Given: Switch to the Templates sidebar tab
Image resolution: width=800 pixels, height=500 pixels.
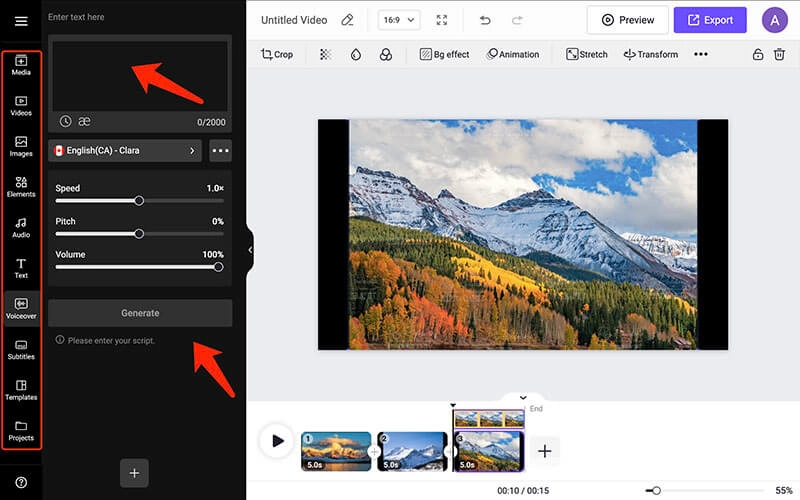Looking at the screenshot, I should (21, 389).
